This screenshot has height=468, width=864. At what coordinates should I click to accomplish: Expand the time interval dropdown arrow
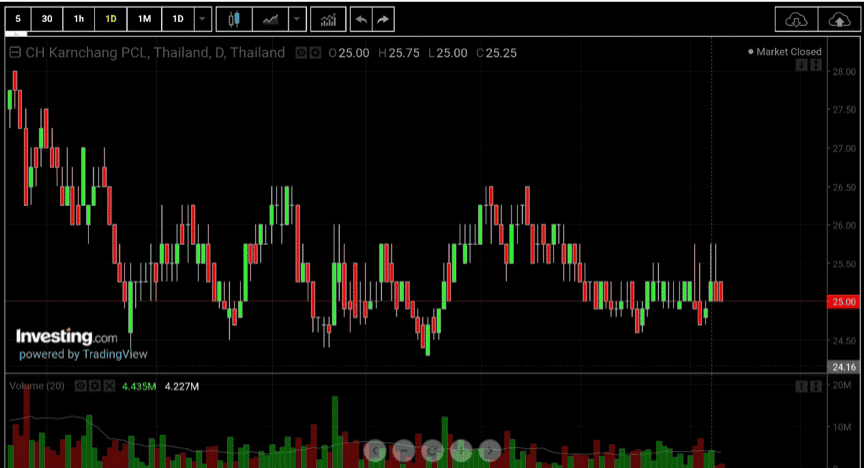[x=202, y=19]
